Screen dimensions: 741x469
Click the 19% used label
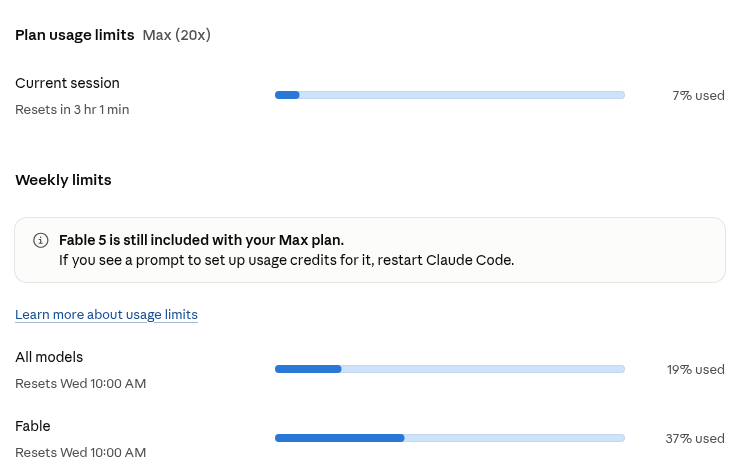696,370
